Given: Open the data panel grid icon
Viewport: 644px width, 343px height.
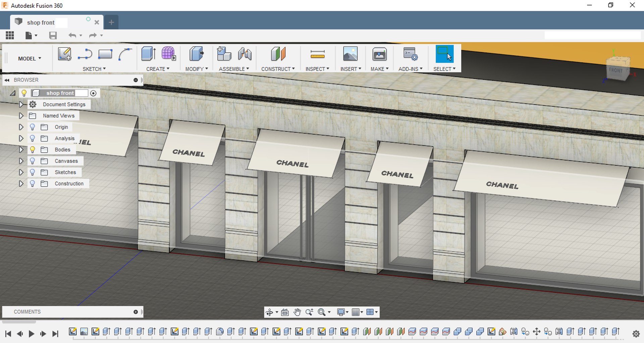Looking at the screenshot, I should click(x=10, y=35).
